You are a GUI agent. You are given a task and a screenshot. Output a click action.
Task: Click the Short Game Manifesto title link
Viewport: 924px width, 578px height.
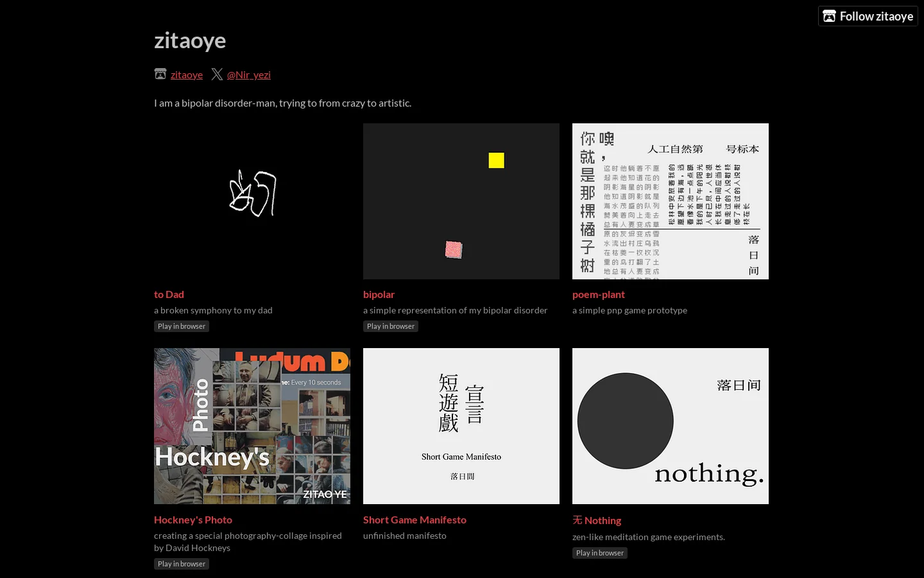pyautogui.click(x=415, y=520)
